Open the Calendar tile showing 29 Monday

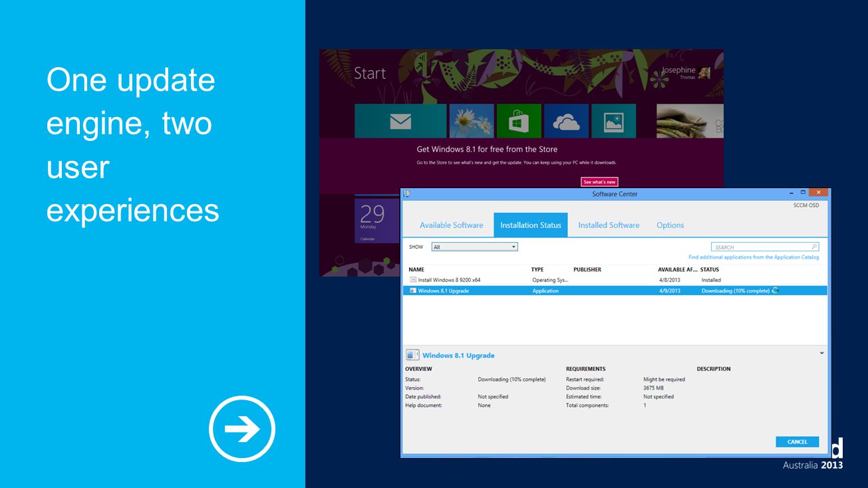[377, 221]
